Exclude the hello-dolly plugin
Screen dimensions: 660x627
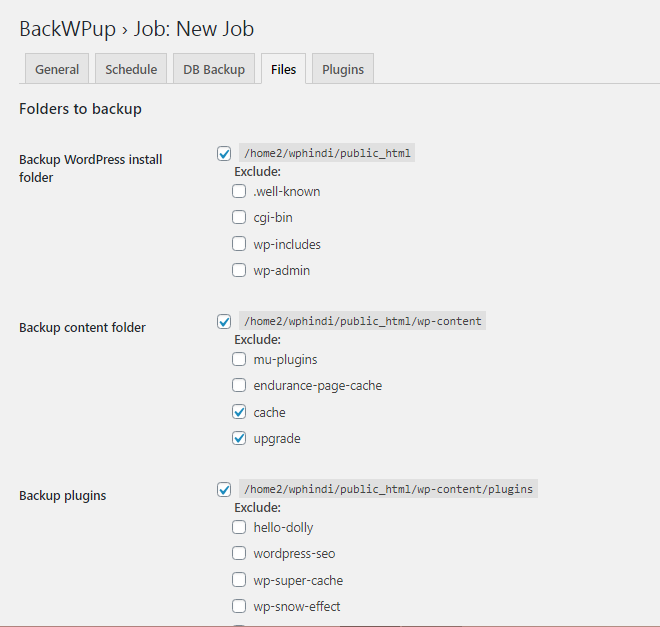(239, 527)
